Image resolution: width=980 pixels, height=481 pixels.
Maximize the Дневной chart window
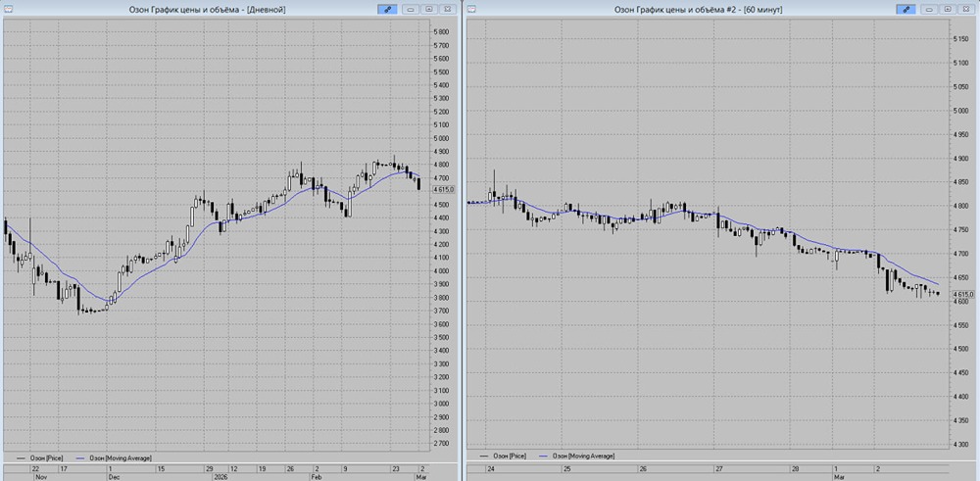(x=429, y=10)
